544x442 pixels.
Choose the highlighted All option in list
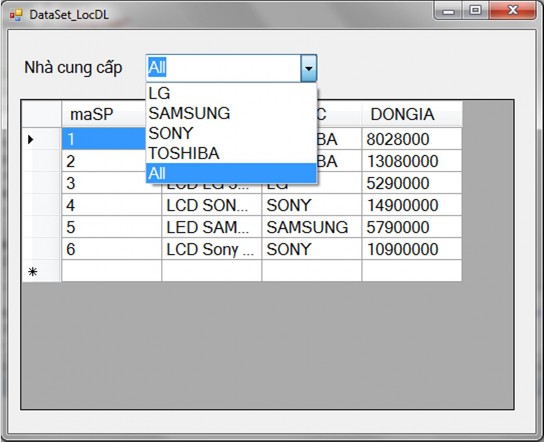coord(231,173)
